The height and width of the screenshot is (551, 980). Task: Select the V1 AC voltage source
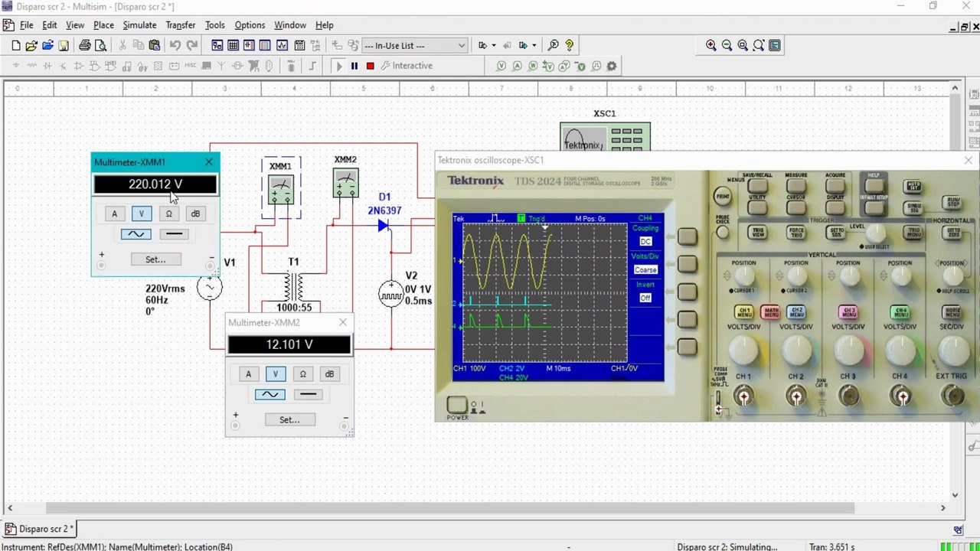coord(209,288)
